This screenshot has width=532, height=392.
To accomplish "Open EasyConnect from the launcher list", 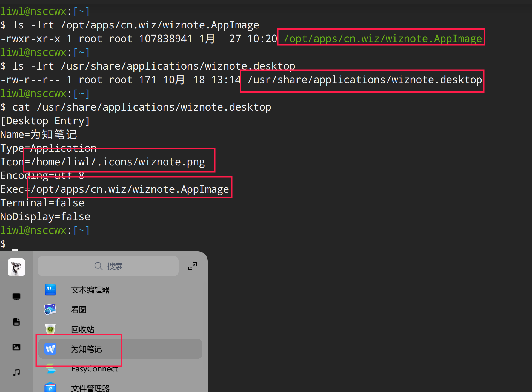I will coord(94,369).
